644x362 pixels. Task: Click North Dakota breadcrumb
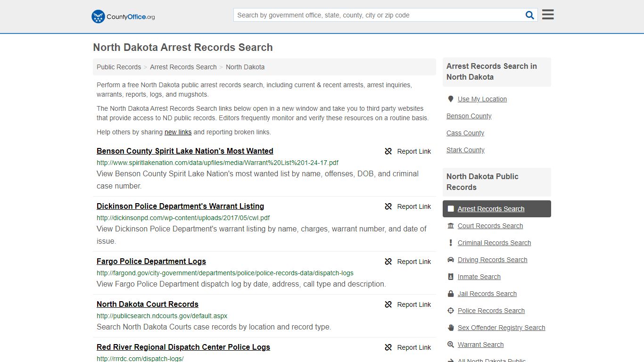tap(245, 67)
